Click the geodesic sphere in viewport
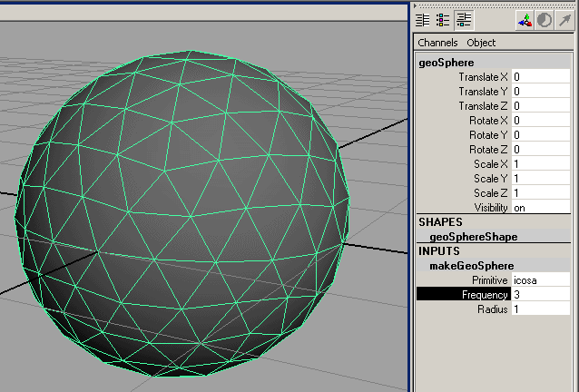Image resolution: width=579 pixels, height=392 pixels. coord(182,218)
